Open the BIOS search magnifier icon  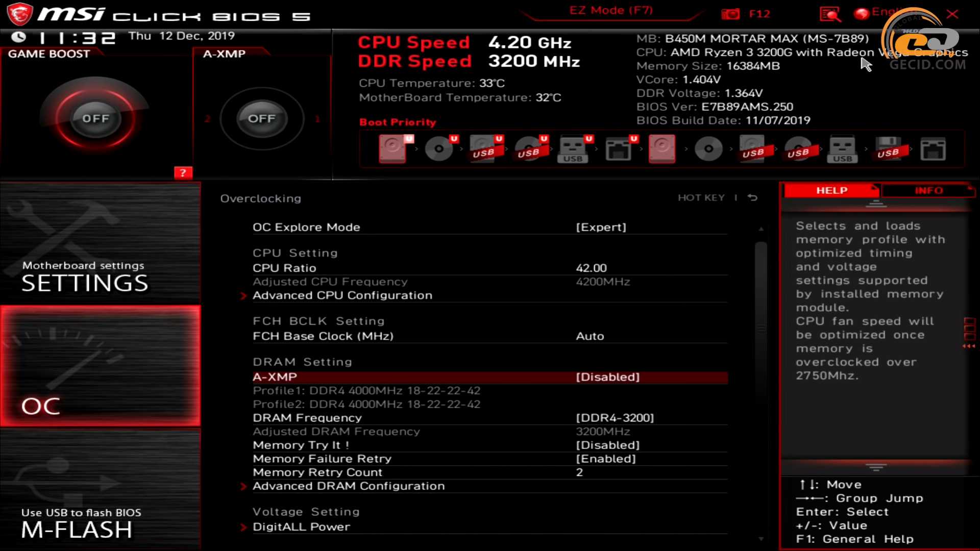coord(830,14)
